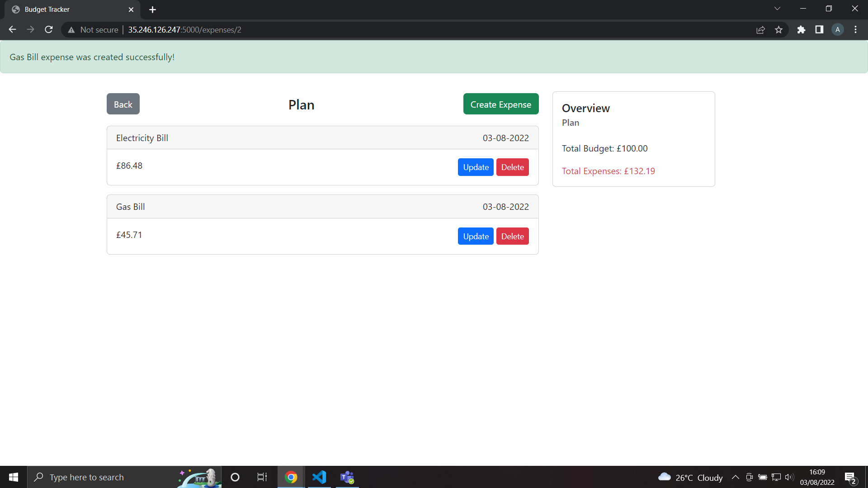Launch Visual Studio Code from the taskbar
This screenshot has height=488, width=868.
[319, 477]
